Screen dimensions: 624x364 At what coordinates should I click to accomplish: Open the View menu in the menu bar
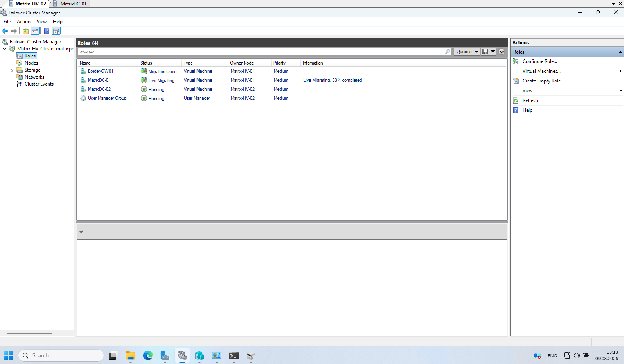tap(41, 22)
